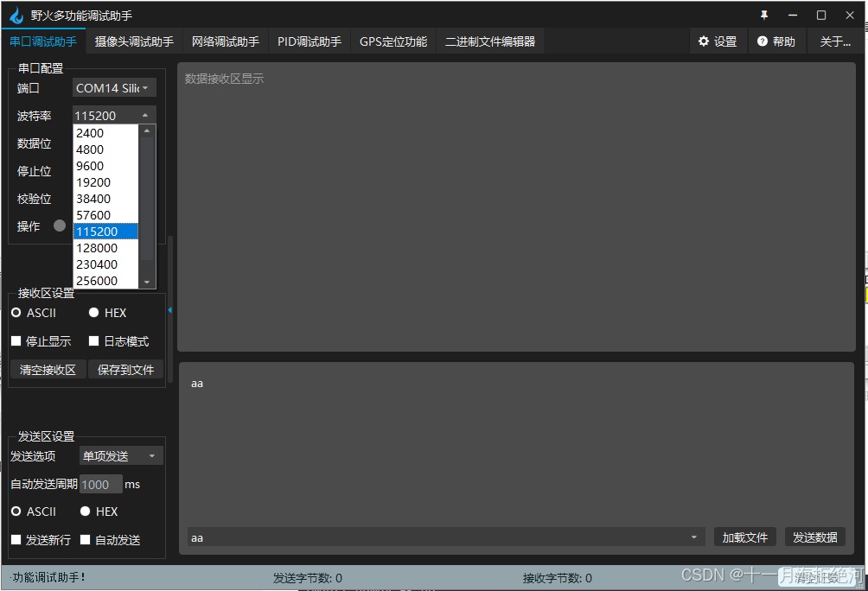Select ASCII in send settings
This screenshot has width=868, height=591.
point(34,512)
